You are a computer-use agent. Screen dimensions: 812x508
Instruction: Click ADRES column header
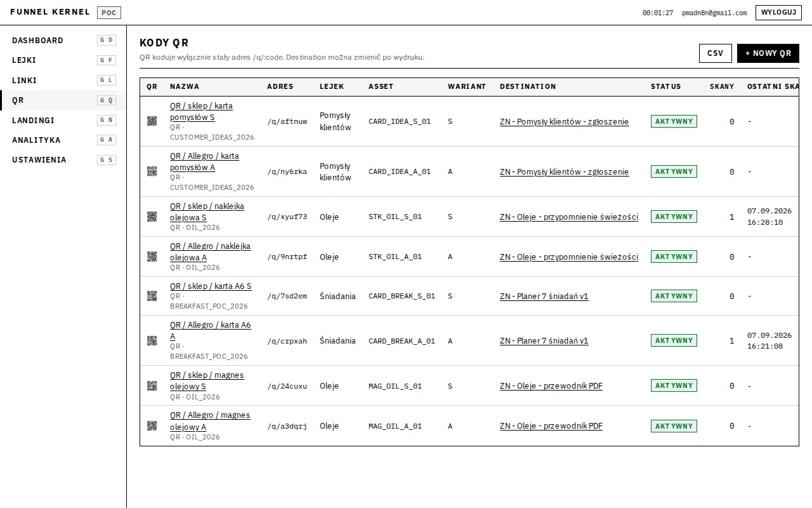pos(280,86)
